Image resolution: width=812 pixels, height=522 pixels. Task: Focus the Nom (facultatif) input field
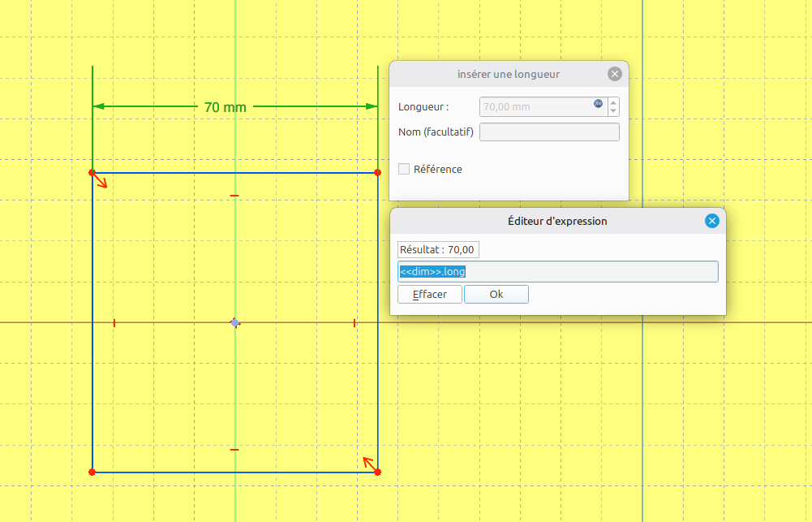(x=549, y=132)
